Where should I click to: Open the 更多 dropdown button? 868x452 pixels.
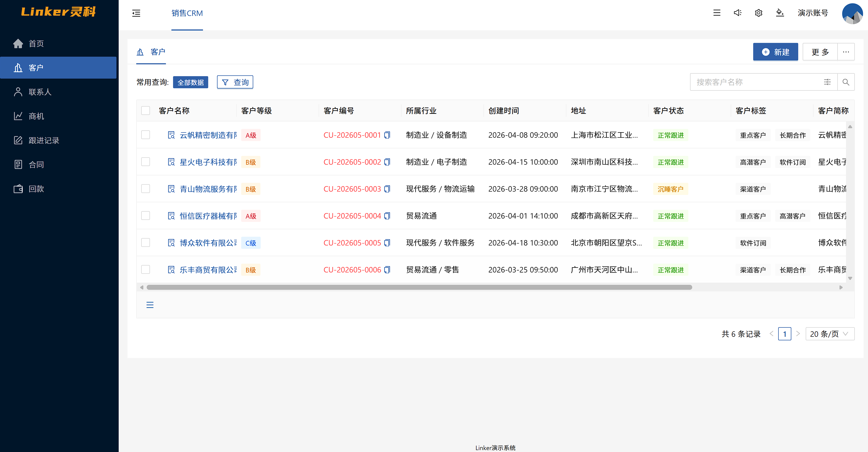[x=820, y=52]
